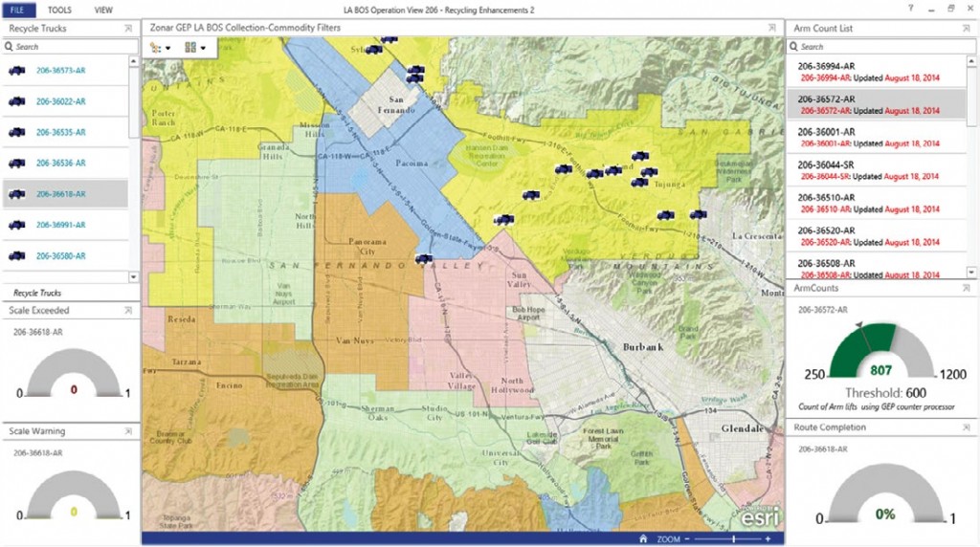Open the VIEW menu
Viewport: 980px width, 547px height.
point(103,10)
